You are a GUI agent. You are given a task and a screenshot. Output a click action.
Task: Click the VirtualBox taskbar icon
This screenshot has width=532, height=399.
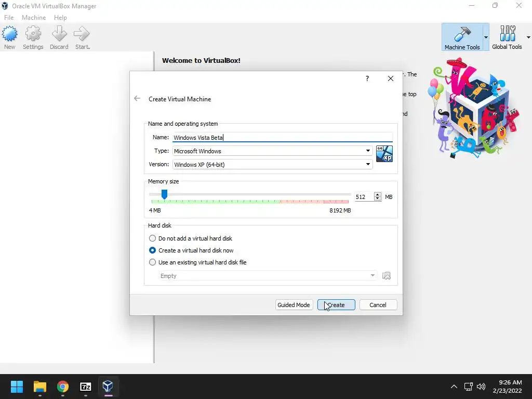108,387
